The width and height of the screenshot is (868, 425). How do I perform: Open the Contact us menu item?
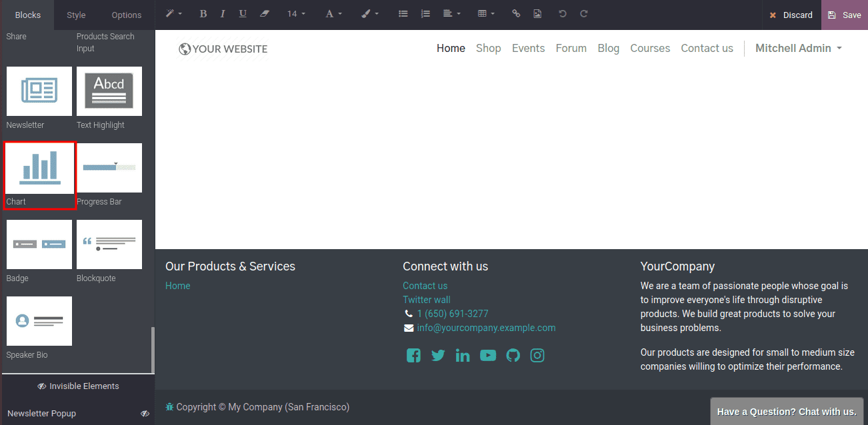[x=707, y=48]
